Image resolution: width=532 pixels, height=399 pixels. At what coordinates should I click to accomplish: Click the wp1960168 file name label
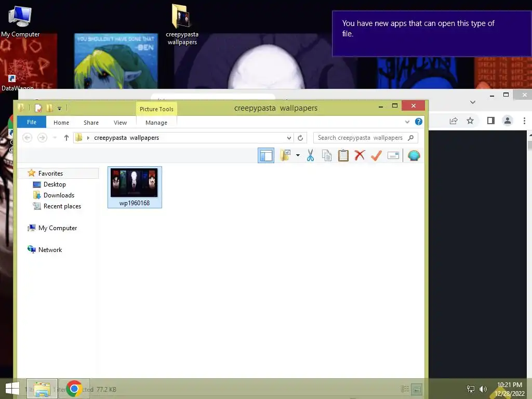[135, 203]
